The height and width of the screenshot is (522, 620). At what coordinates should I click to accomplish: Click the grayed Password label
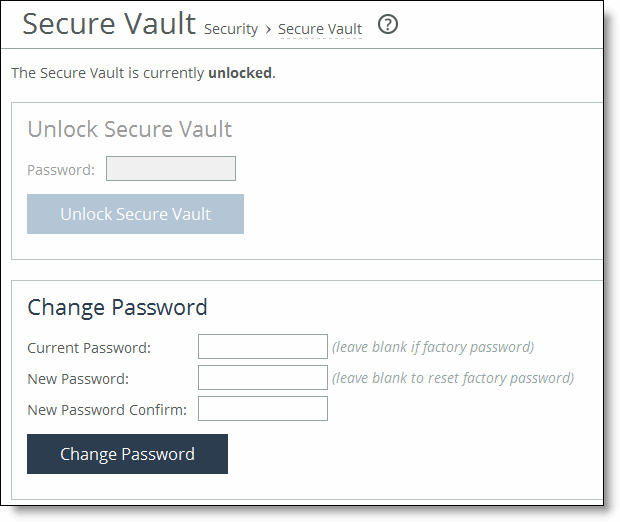coord(61,170)
